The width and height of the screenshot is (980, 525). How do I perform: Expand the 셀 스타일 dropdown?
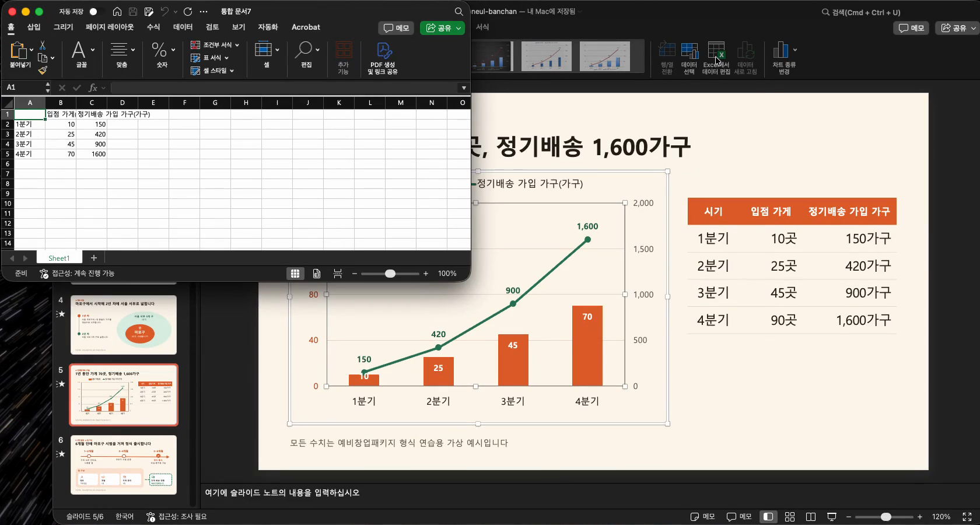(x=232, y=71)
